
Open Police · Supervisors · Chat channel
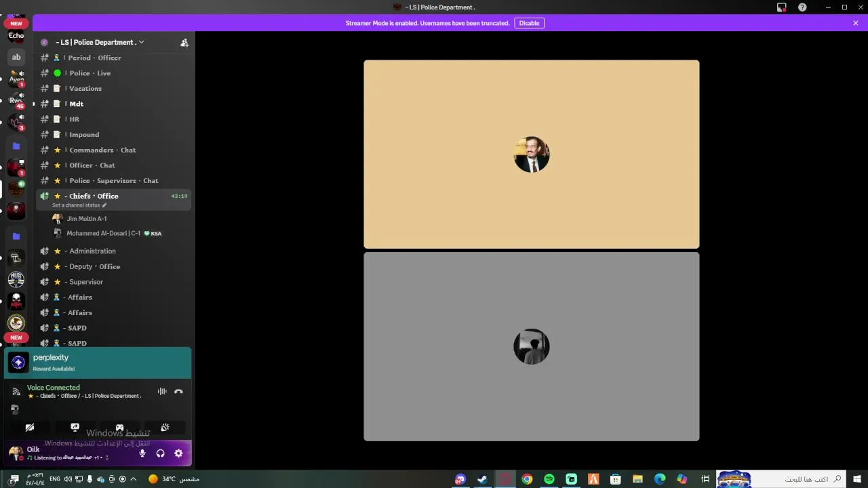[113, 180]
